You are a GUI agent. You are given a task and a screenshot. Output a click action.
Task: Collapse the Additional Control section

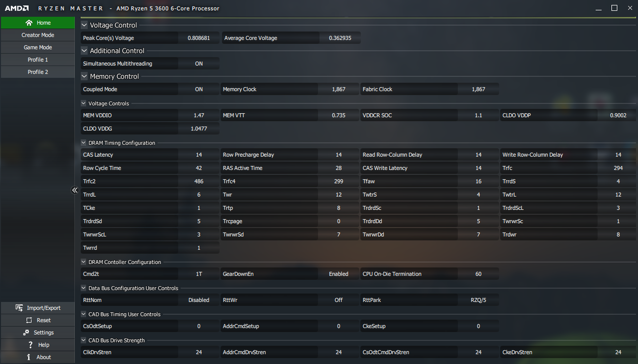(x=84, y=51)
